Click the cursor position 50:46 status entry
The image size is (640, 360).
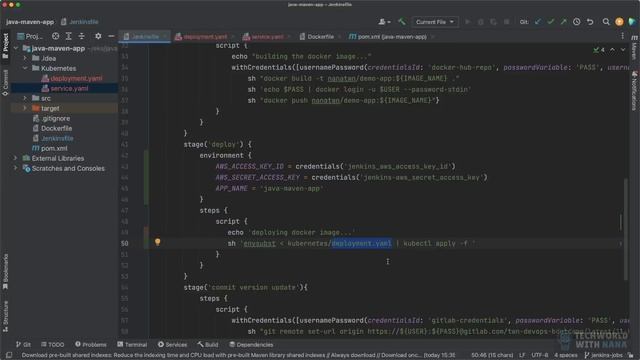(x=491, y=355)
